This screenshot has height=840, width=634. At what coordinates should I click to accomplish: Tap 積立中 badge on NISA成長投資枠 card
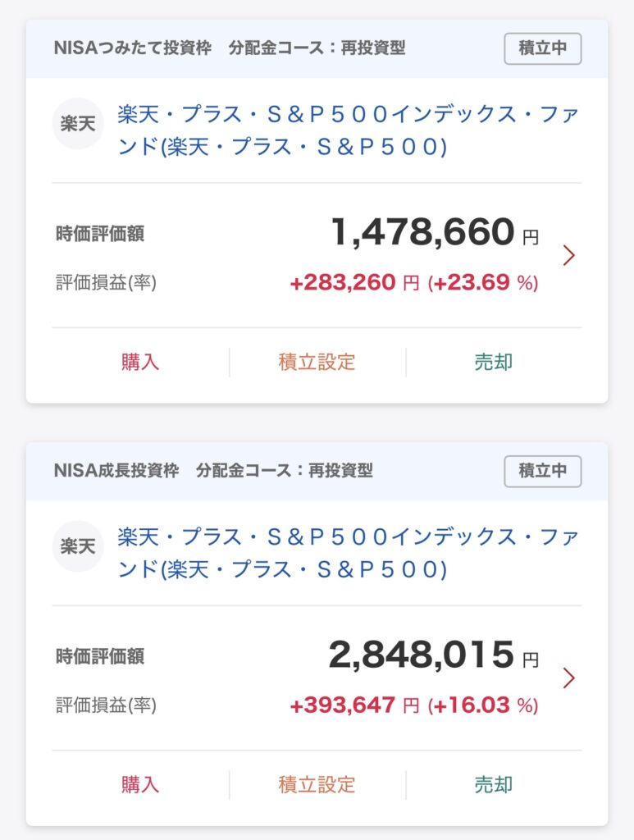point(542,472)
